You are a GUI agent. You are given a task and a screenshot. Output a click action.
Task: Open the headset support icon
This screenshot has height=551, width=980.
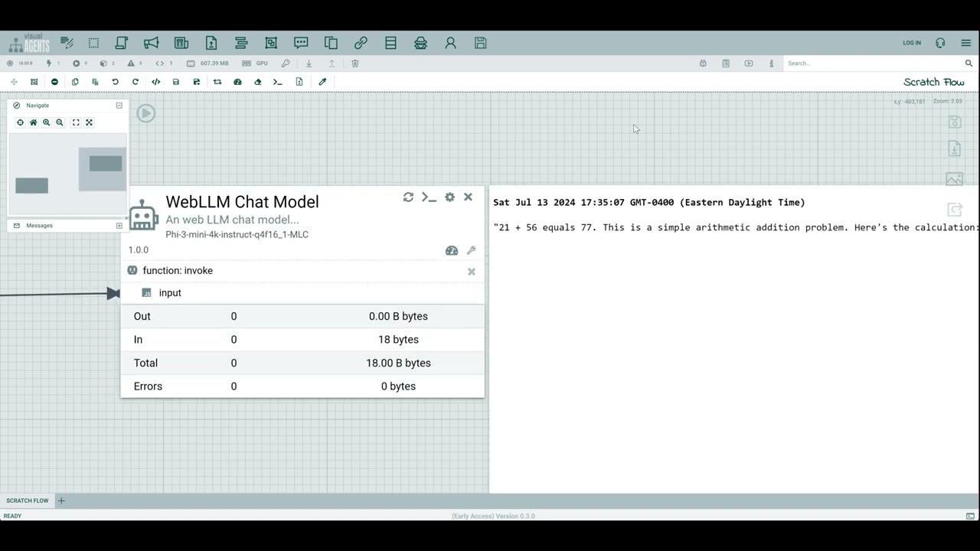(x=940, y=43)
